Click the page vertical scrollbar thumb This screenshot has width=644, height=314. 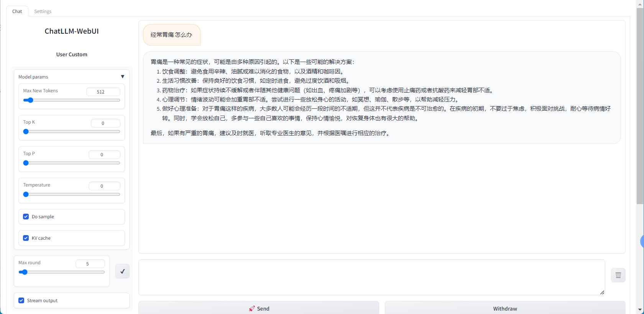[x=640, y=105]
